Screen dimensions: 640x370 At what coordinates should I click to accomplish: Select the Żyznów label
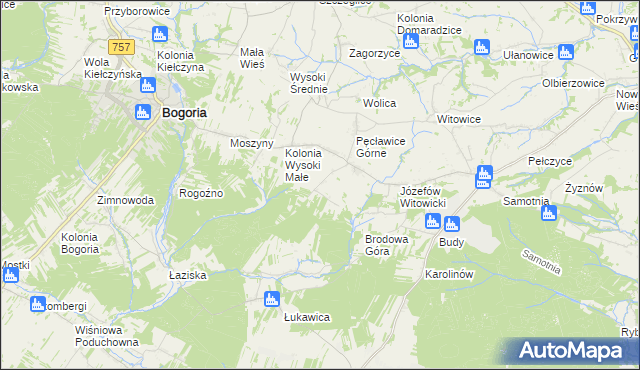pos(584,188)
